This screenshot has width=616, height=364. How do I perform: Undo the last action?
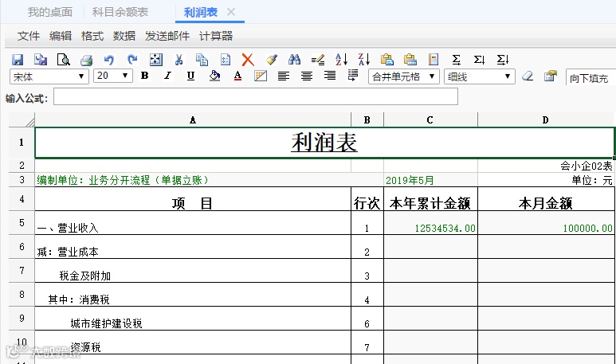(109, 60)
